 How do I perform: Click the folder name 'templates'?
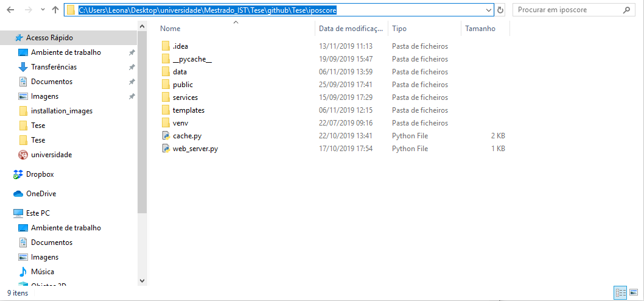(189, 110)
